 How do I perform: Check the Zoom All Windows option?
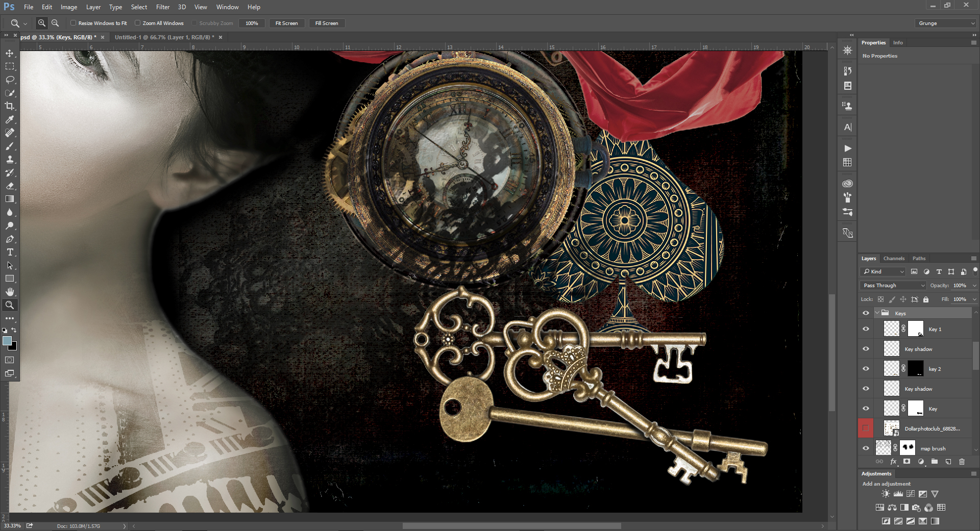(x=138, y=23)
